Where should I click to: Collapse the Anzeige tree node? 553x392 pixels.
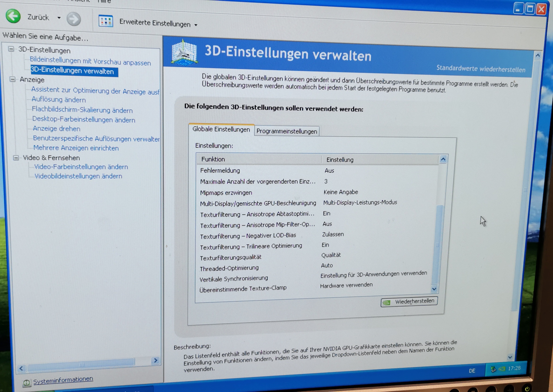click(13, 79)
